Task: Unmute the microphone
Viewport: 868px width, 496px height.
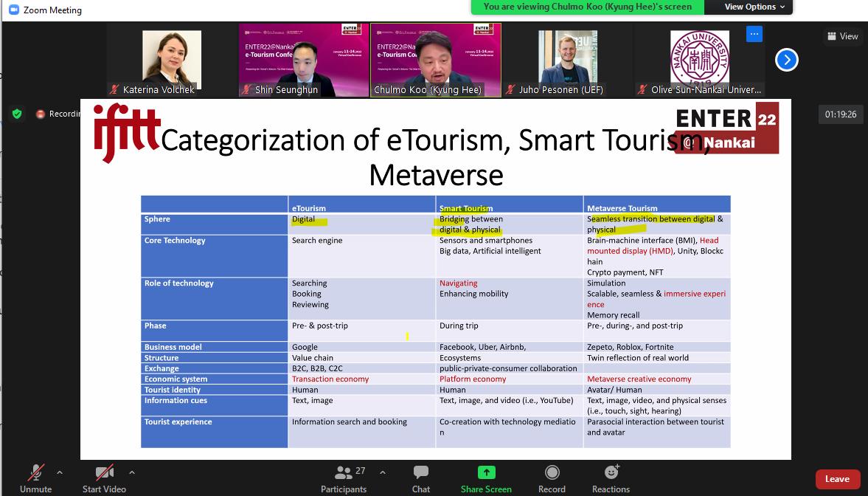Action: (x=36, y=478)
